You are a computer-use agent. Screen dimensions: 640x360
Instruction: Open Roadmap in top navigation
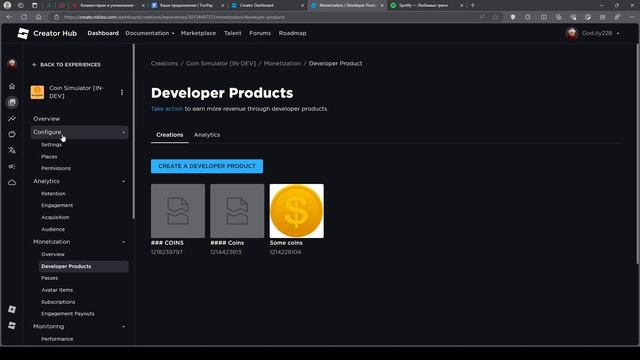[292, 33]
